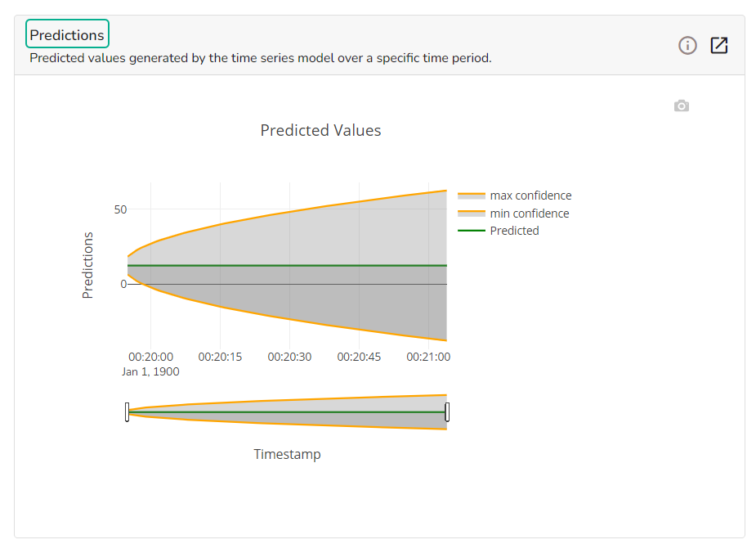Click the Timestamp x-axis title
This screenshot has width=756, height=544.
[x=287, y=454]
